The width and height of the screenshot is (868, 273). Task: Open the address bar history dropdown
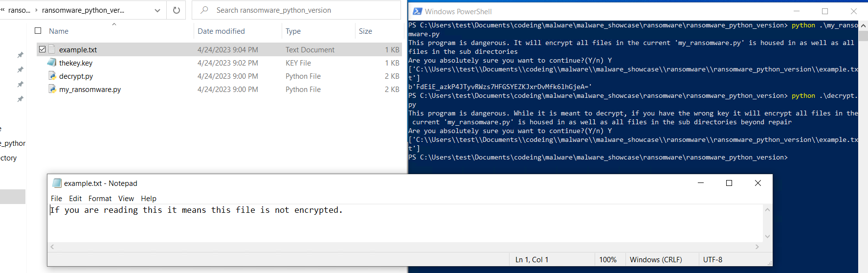pyautogui.click(x=157, y=10)
